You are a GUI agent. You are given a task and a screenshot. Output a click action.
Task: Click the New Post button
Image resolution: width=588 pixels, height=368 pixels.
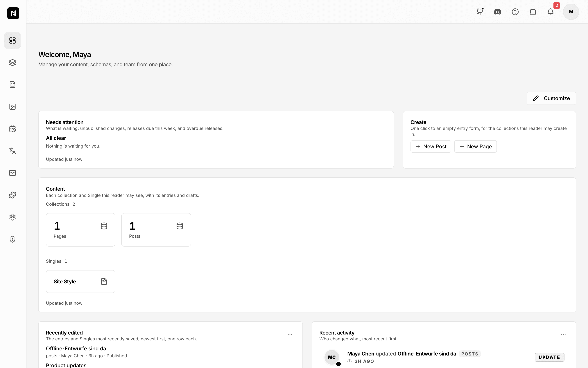tap(431, 146)
